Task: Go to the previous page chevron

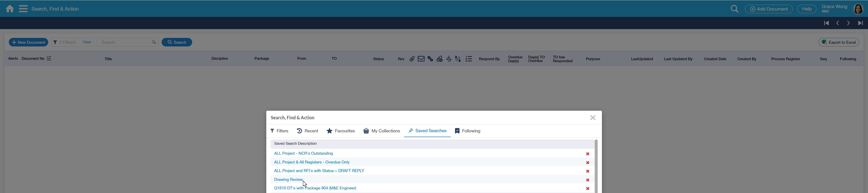Action: pos(837,23)
